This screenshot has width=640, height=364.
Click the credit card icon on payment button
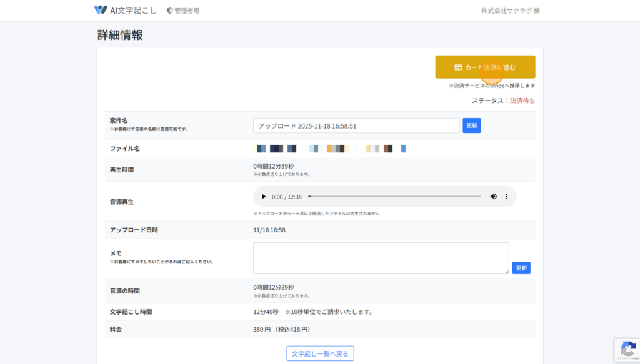click(x=458, y=67)
